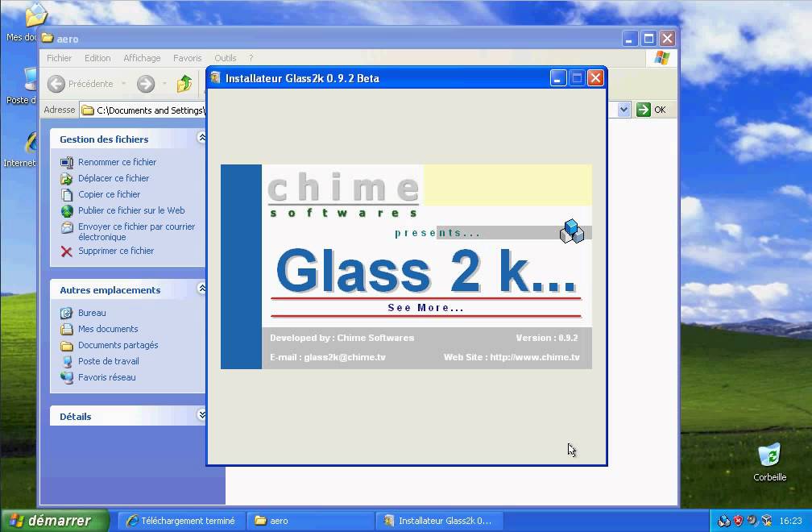
Task: Expand the Détails panel
Action: (201, 416)
